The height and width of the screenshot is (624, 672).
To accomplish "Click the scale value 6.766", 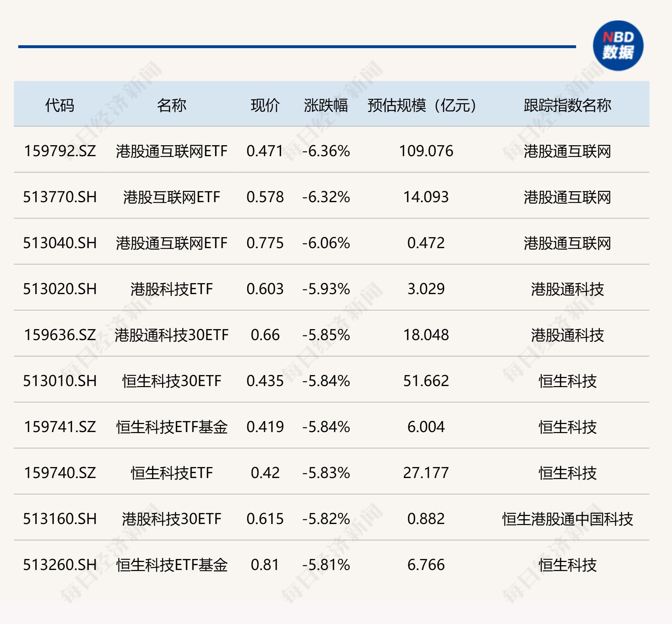I will pyautogui.click(x=426, y=565).
